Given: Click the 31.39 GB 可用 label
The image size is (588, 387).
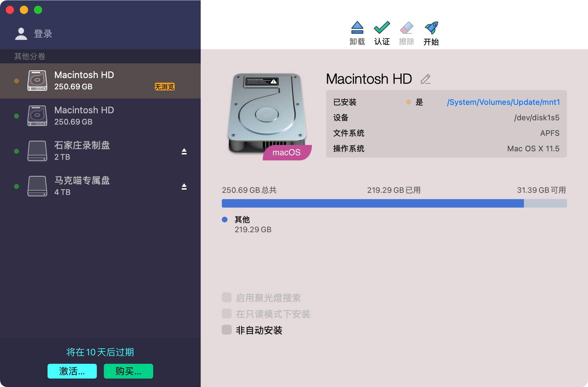Looking at the screenshot, I should (x=542, y=190).
